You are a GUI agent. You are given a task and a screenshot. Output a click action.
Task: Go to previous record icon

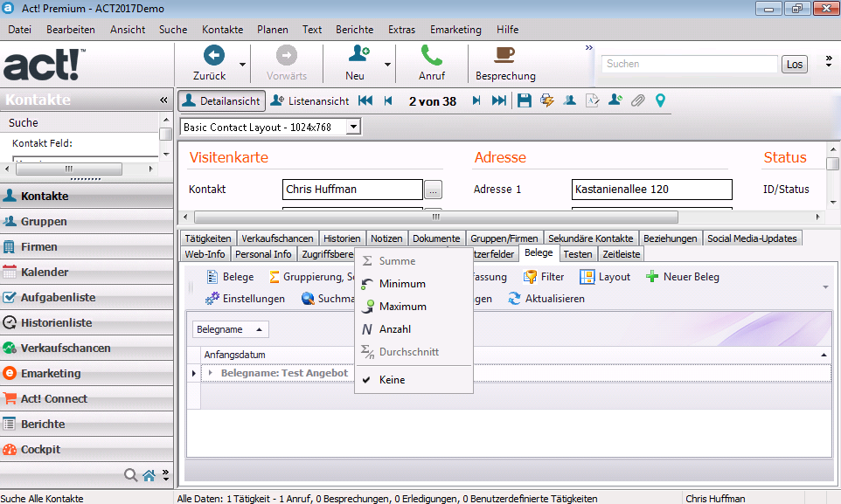[x=388, y=100]
